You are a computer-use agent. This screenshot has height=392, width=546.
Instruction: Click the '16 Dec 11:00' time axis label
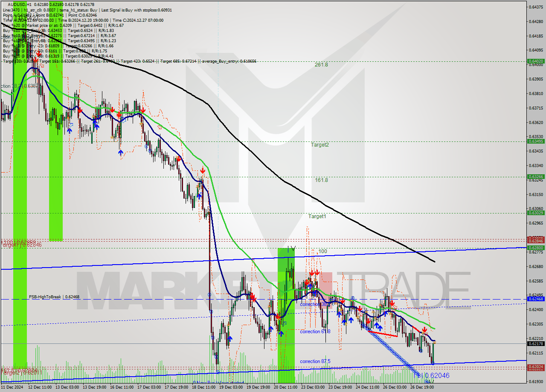click(x=122, y=387)
